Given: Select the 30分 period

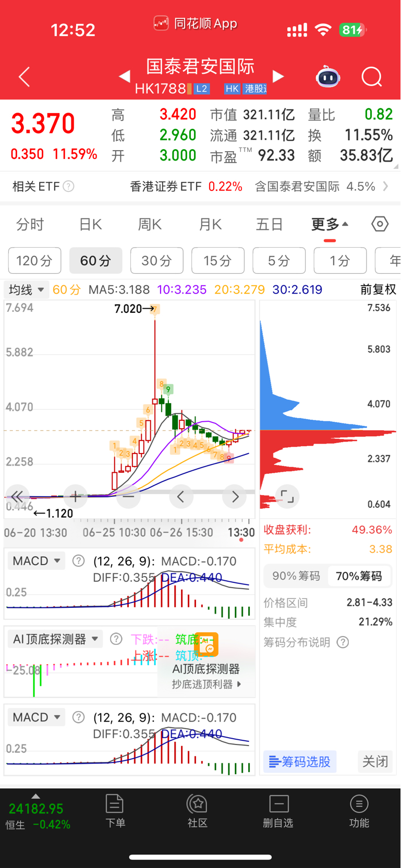Looking at the screenshot, I should coord(157,260).
